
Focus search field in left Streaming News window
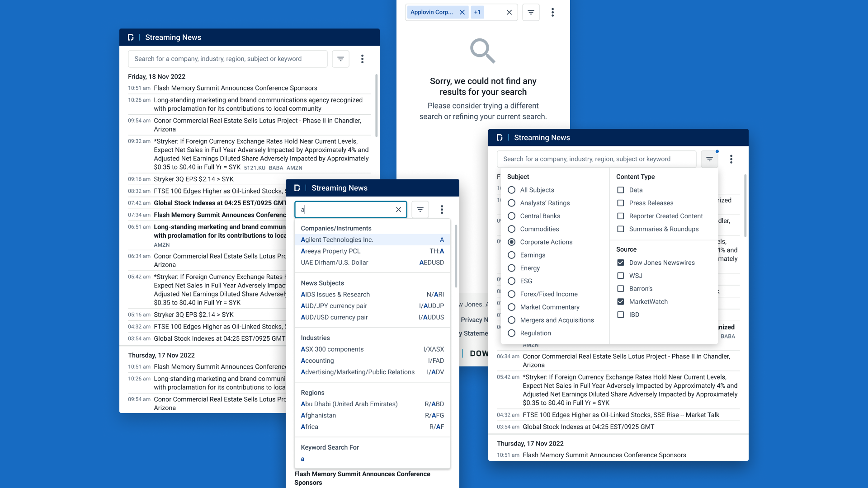(228, 59)
